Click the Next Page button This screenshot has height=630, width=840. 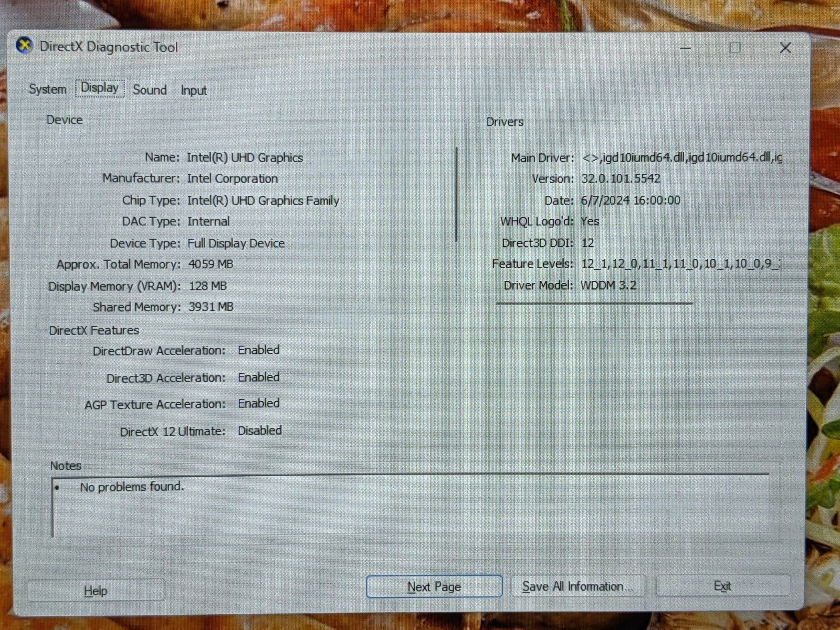434,586
